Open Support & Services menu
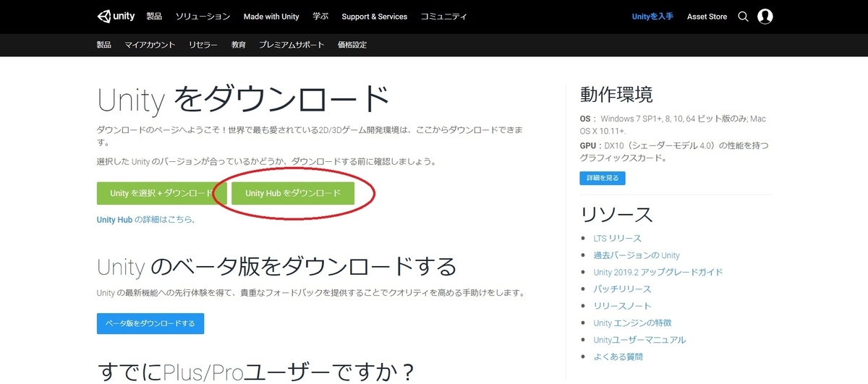 [x=375, y=16]
